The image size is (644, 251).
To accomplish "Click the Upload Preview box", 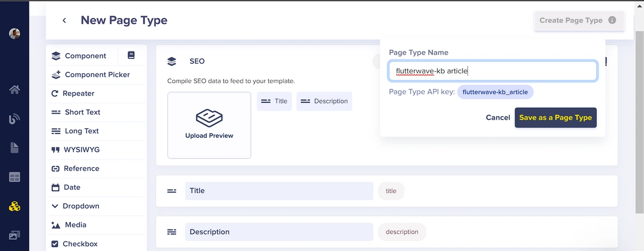I will [209, 125].
